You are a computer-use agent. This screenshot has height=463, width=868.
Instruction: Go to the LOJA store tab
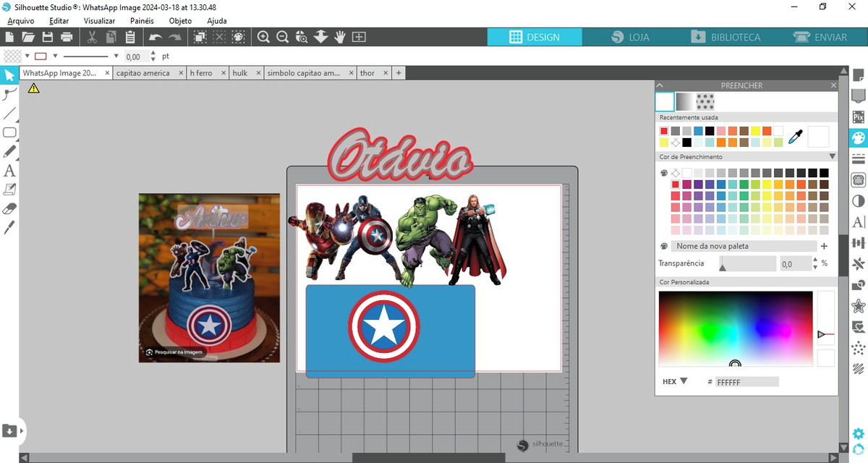click(629, 37)
